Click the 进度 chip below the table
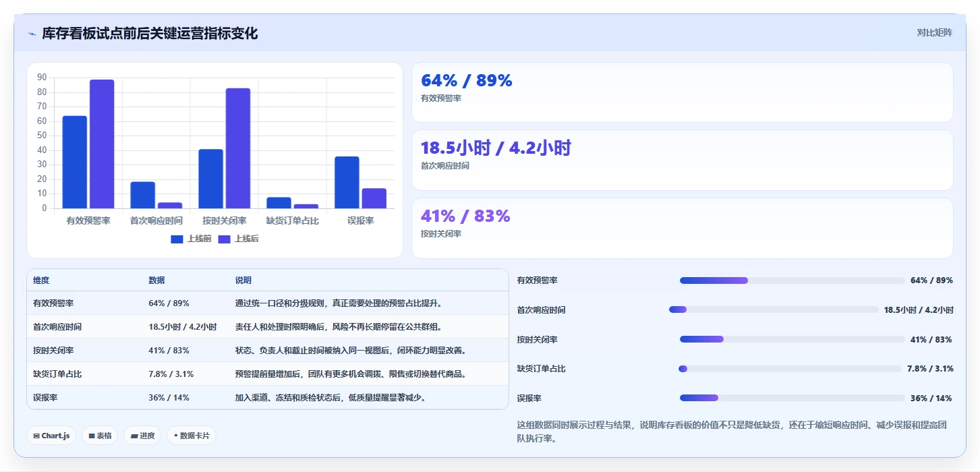The image size is (980, 472). (x=142, y=436)
